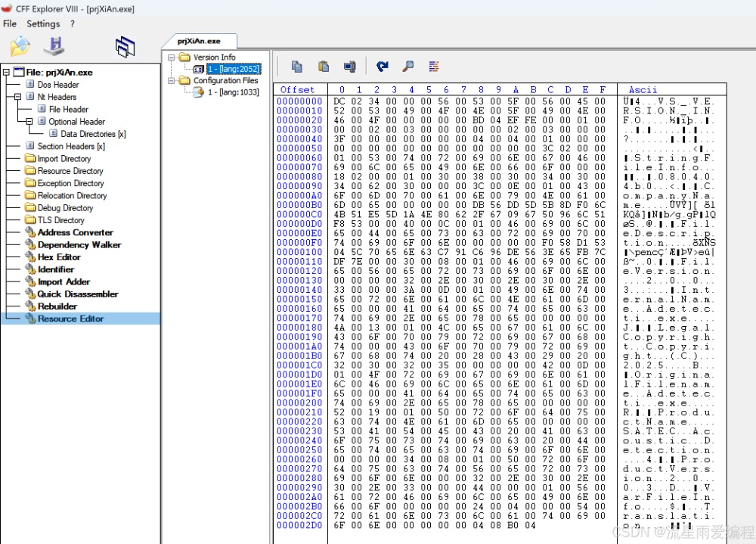Viewport: 756px width, 544px height.
Task: Collapse the Optional Header tree node
Action: point(29,121)
